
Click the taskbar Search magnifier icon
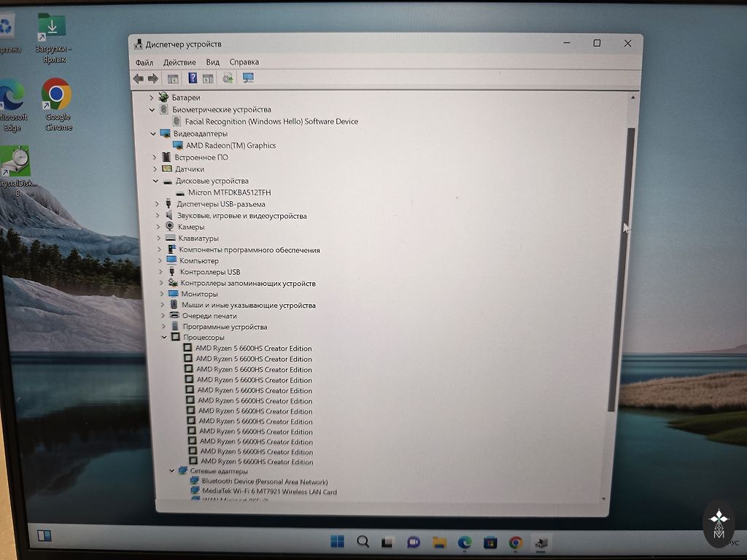(x=363, y=542)
